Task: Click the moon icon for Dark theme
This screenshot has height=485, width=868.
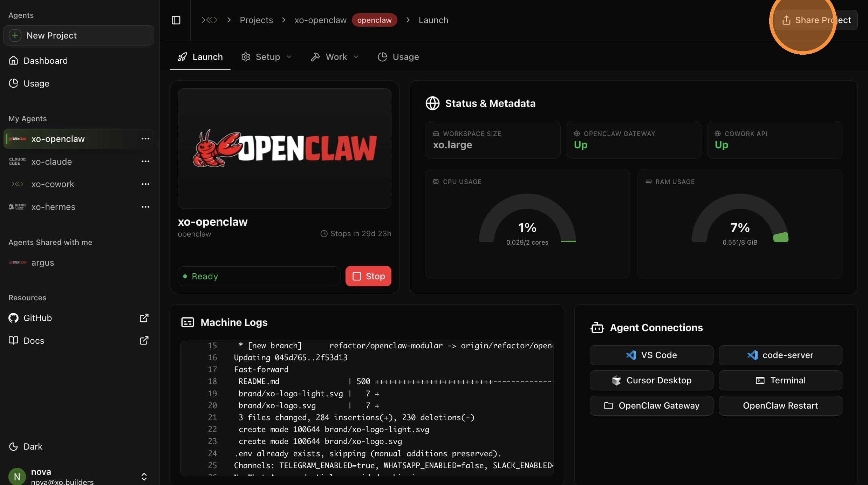Action: click(13, 446)
